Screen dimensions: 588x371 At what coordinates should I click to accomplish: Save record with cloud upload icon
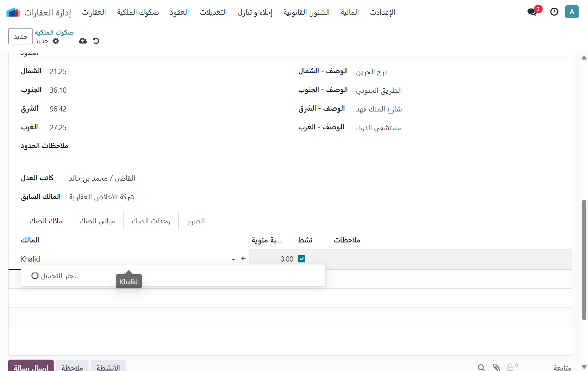pyautogui.click(x=83, y=41)
